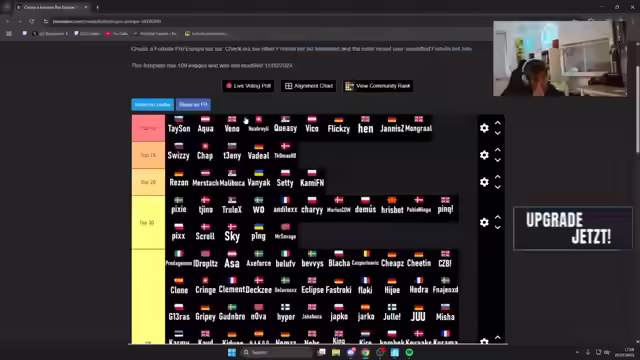Screen dimensions: 640x360
Task: Open the Alignment Chart view
Action: coord(309,86)
